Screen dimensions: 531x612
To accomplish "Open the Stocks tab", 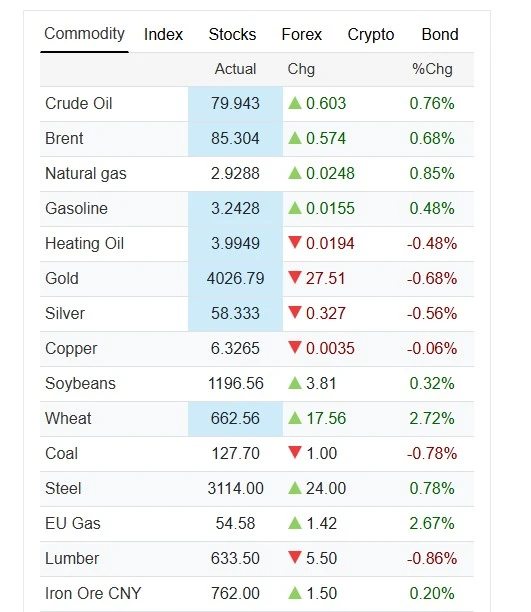I will (232, 34).
